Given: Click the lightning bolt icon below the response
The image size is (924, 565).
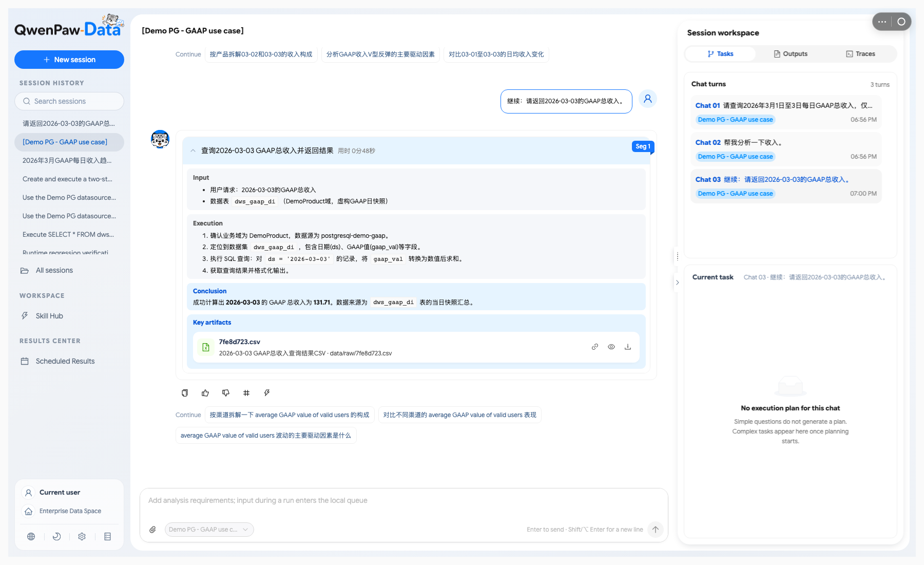Looking at the screenshot, I should tap(267, 393).
